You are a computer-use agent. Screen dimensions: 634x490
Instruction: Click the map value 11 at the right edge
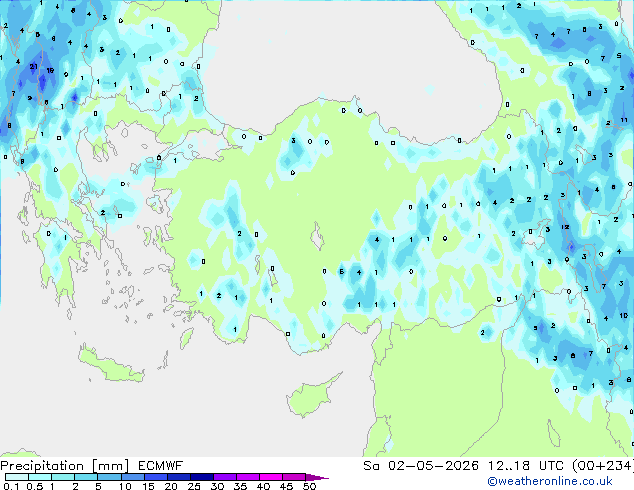click(624, 120)
